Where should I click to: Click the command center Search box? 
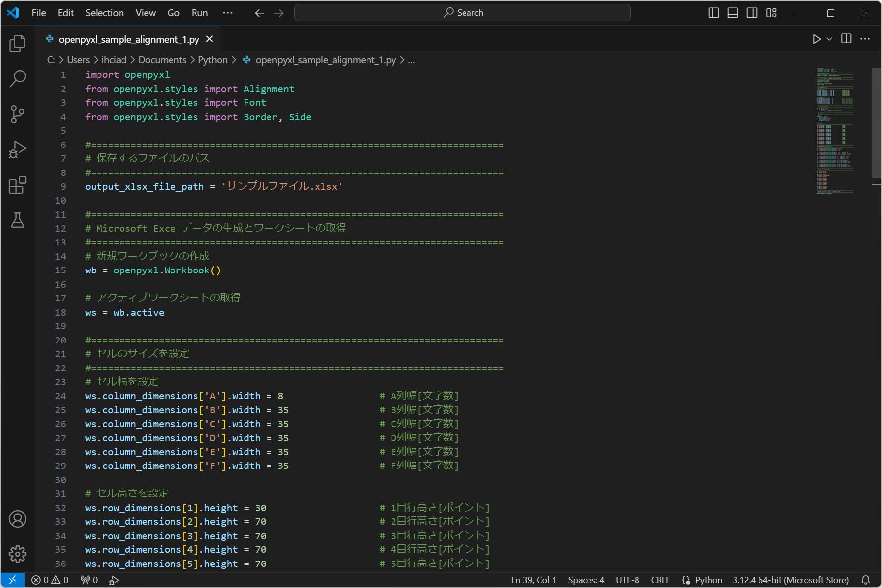tap(462, 13)
